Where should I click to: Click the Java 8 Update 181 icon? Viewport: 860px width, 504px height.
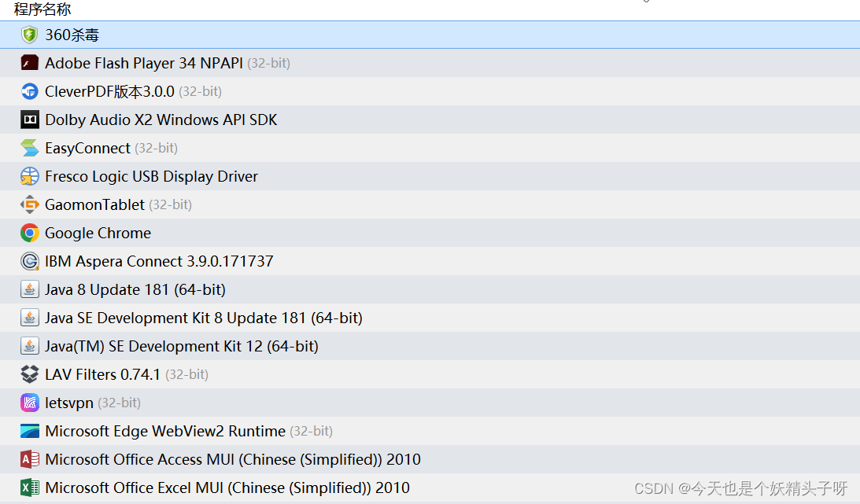(x=30, y=289)
